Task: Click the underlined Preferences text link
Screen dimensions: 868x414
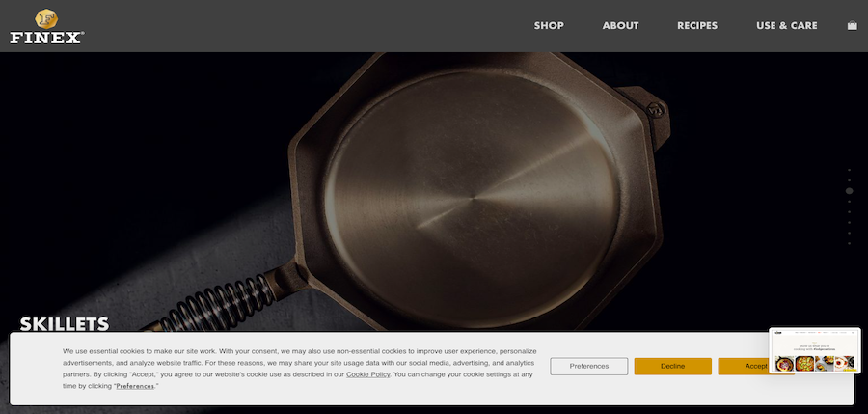Action: tap(135, 386)
